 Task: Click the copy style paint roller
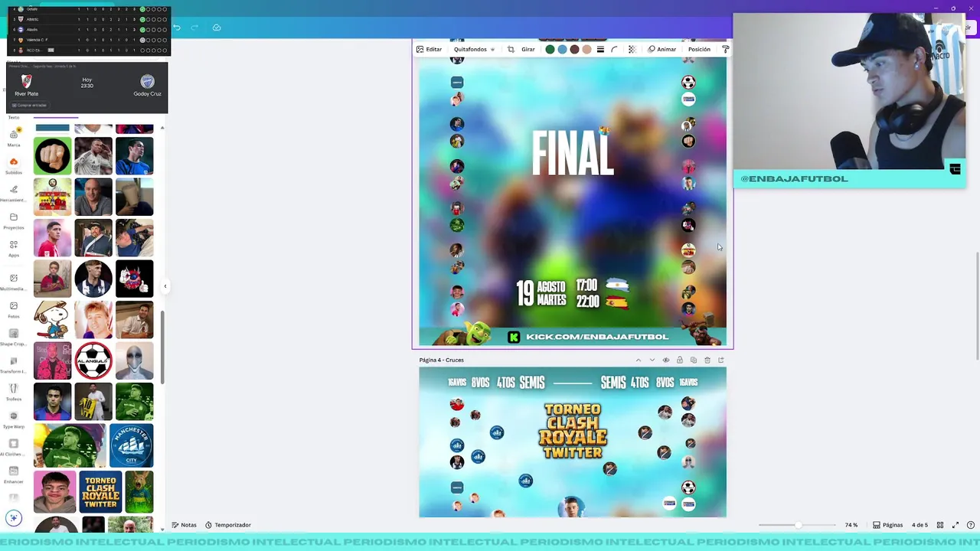click(725, 49)
